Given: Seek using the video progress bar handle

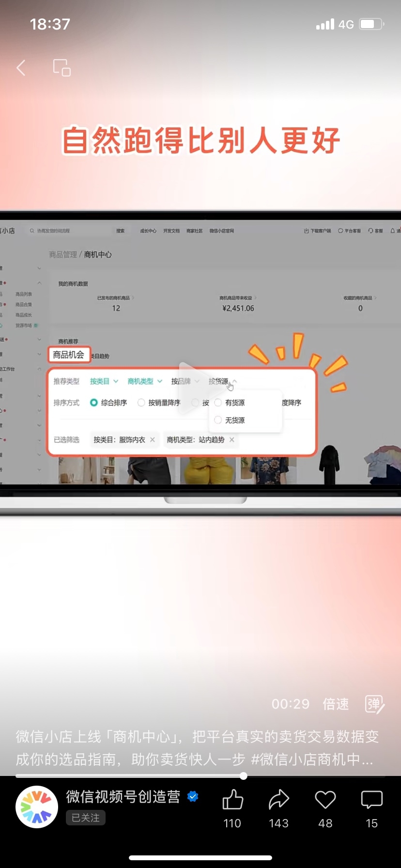Looking at the screenshot, I should tap(244, 776).
